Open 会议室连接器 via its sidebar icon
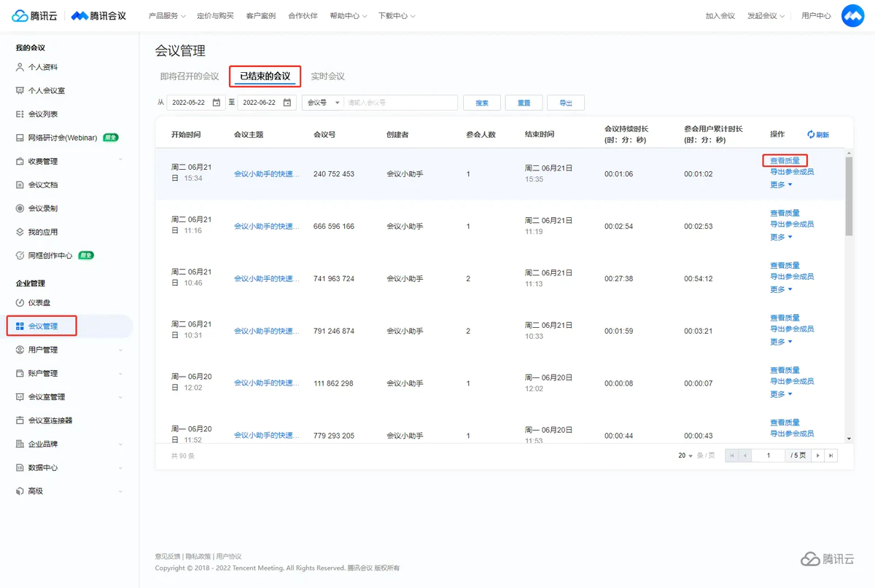The width and height of the screenshot is (875, 588). 20,420
